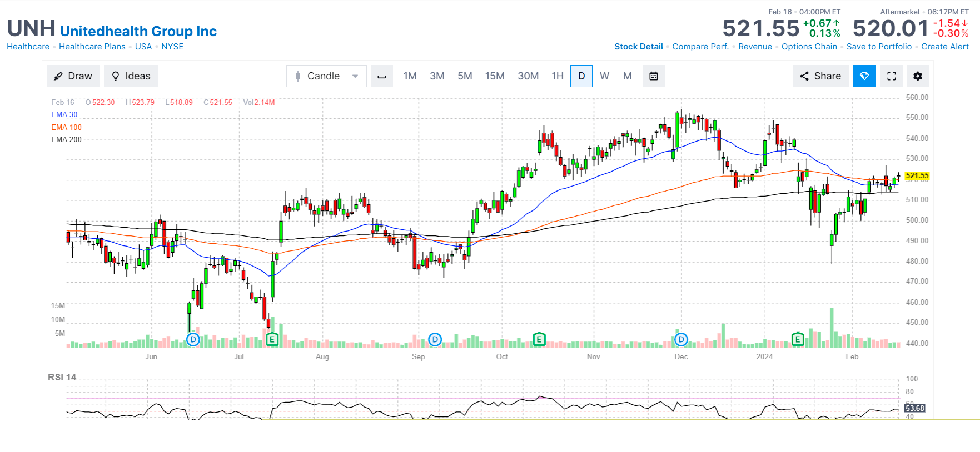Click the USA country link
The height and width of the screenshot is (452, 980).
tap(143, 47)
